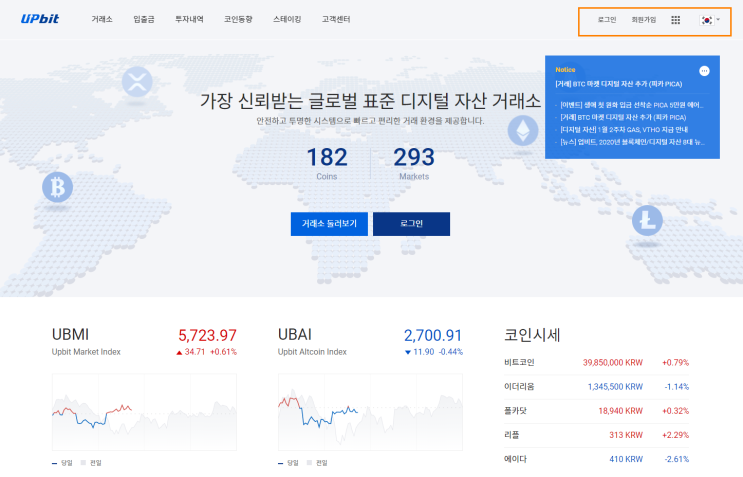743x477 pixels.
Task: Click the UBAI chart
Action: [x=371, y=412]
